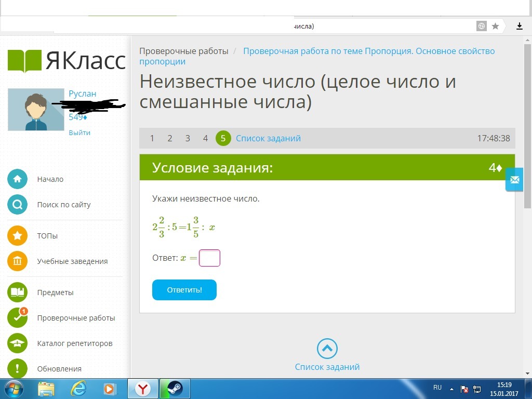This screenshot has height=399, width=532.
Task: Switch to Steam in the taskbar
Action: click(x=175, y=389)
